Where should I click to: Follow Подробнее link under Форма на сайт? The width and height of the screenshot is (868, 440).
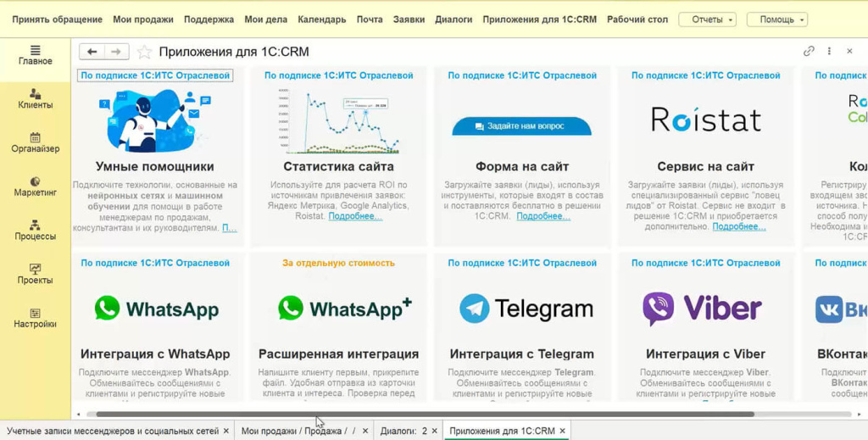click(543, 216)
